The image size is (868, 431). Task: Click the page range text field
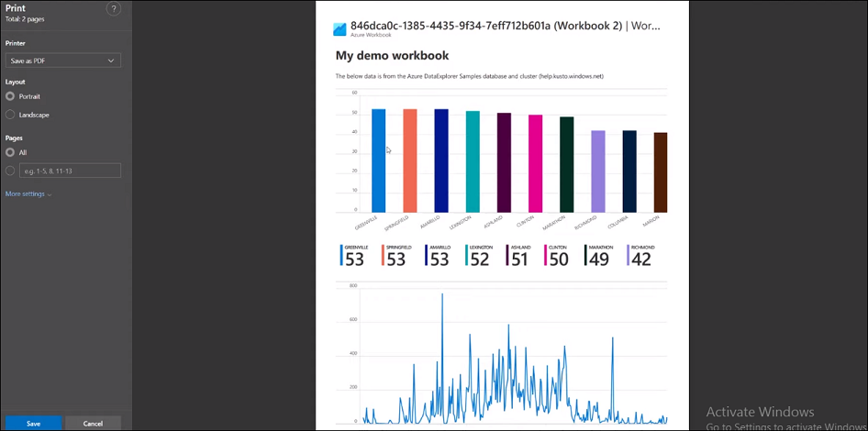(x=70, y=171)
